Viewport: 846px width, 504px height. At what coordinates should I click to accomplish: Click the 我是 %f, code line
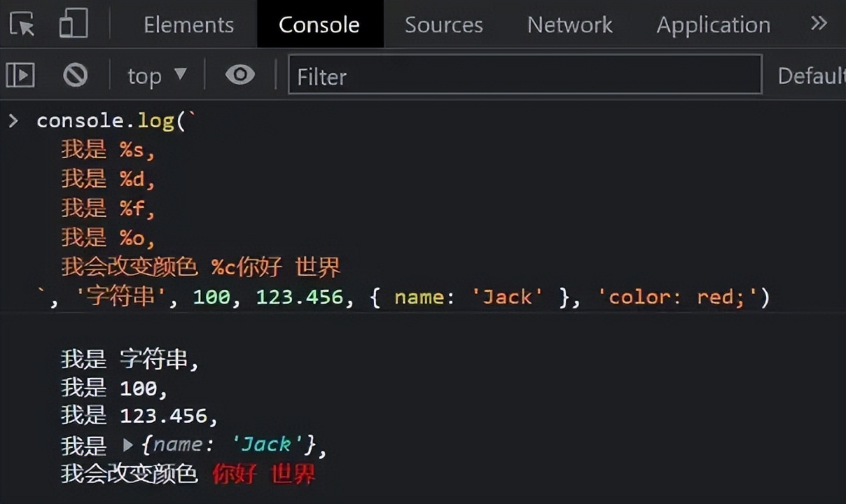tap(107, 208)
